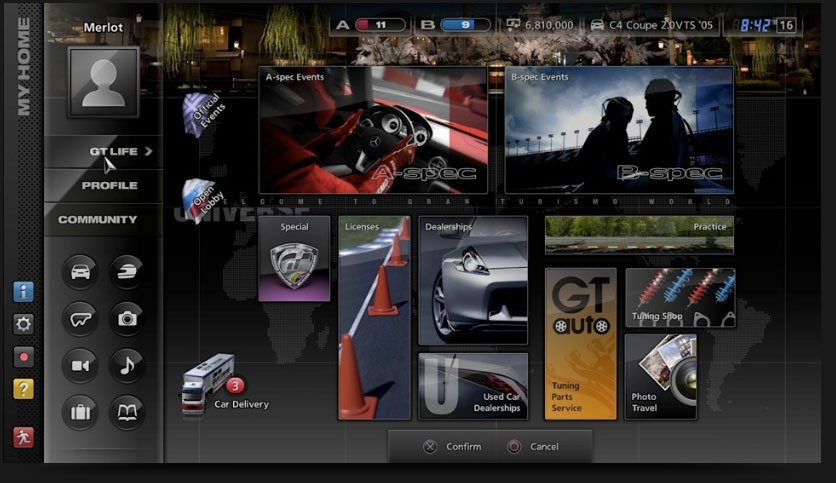
Task: Select the COMMUNITY menu item
Action: (x=98, y=220)
